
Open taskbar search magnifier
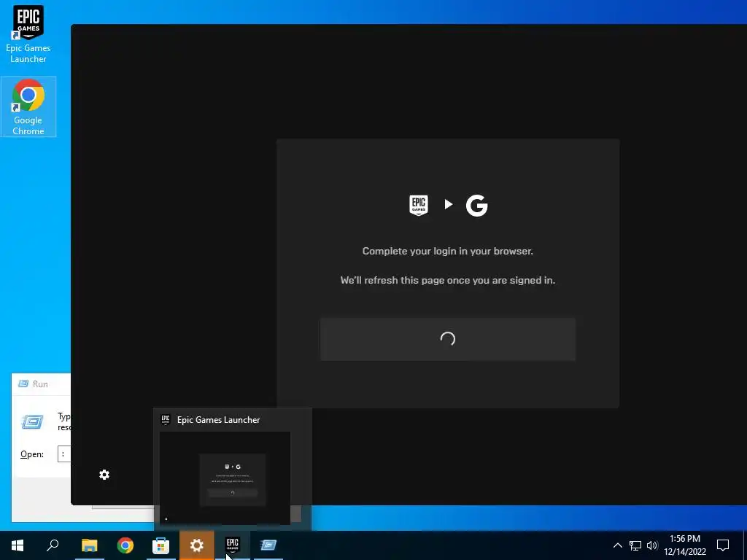pos(53,545)
